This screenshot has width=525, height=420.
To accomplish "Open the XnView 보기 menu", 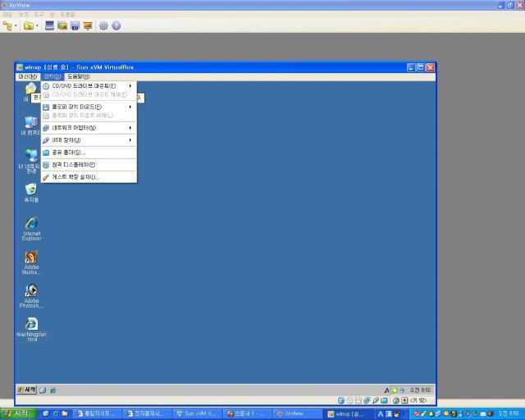I will click(23, 15).
